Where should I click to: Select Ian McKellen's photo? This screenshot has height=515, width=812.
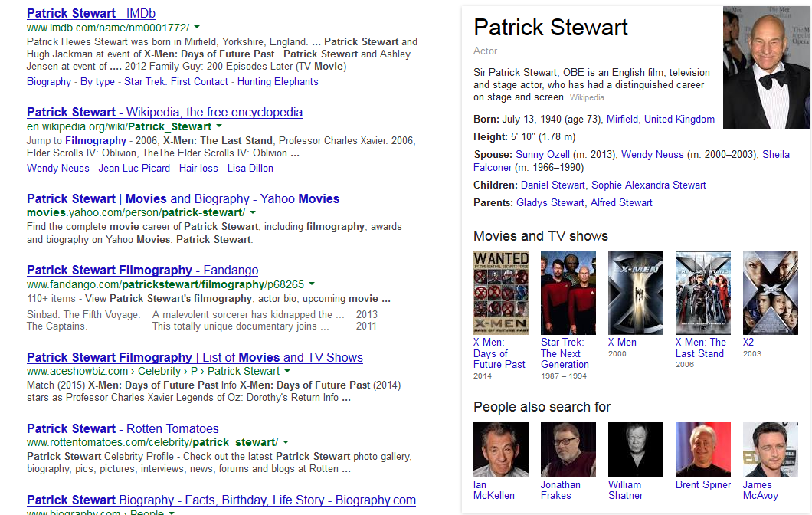coord(501,448)
